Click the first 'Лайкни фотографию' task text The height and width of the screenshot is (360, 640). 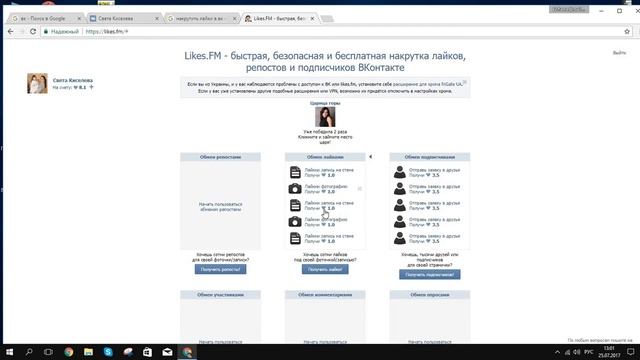point(326,186)
